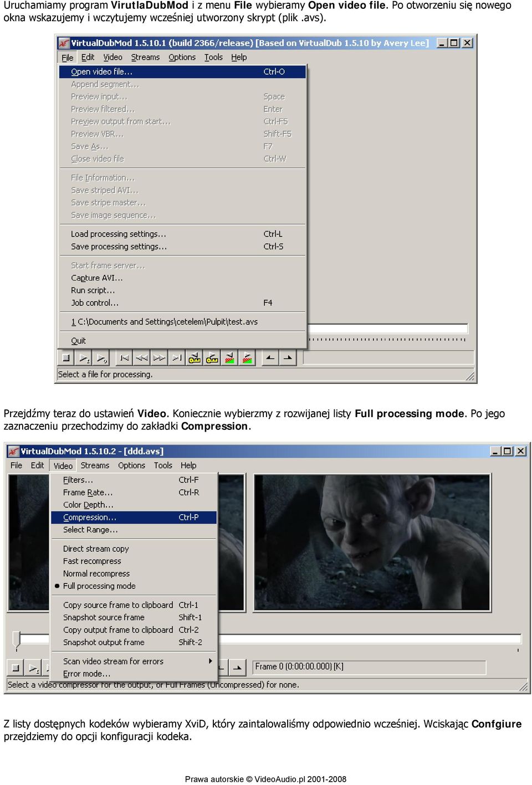Click next scene scan icon in upper toolbar
Viewport: 532px width, 785px height.
point(248,358)
